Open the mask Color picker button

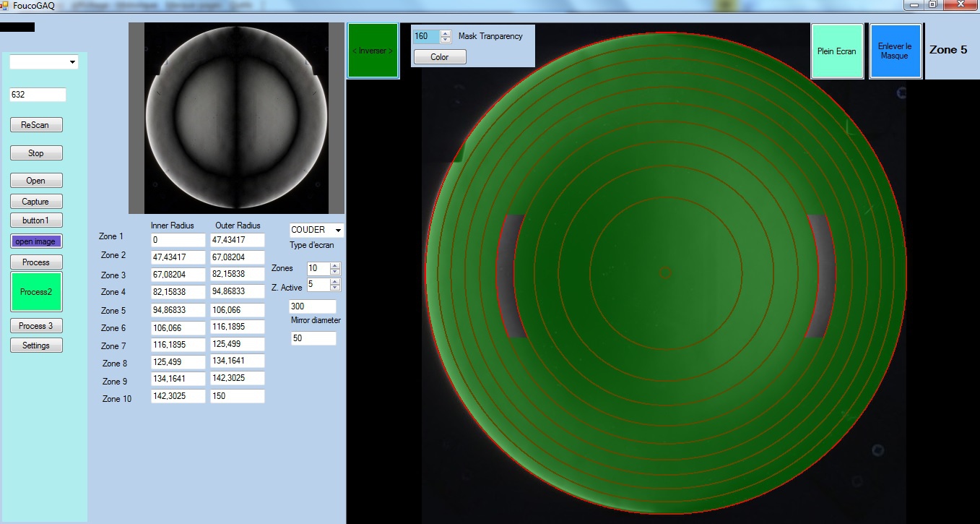(440, 57)
